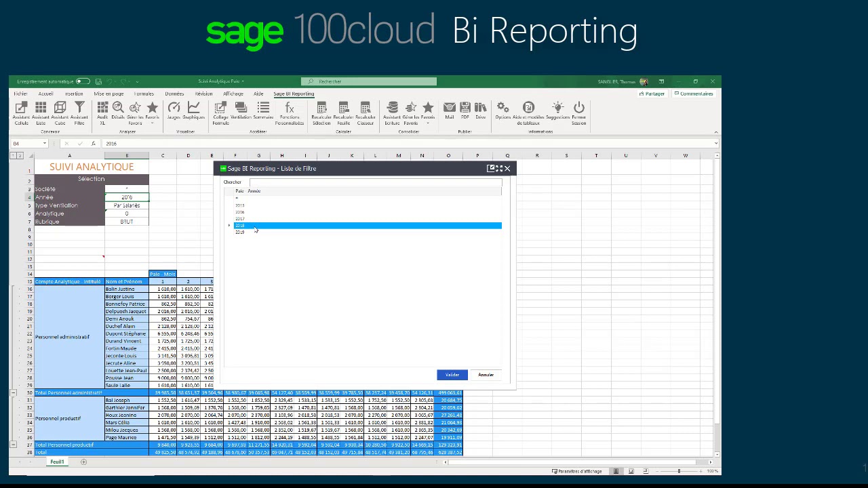Image resolution: width=868 pixels, height=488 pixels.
Task: Open the Sage BI Reporting tab
Action: 293,94
